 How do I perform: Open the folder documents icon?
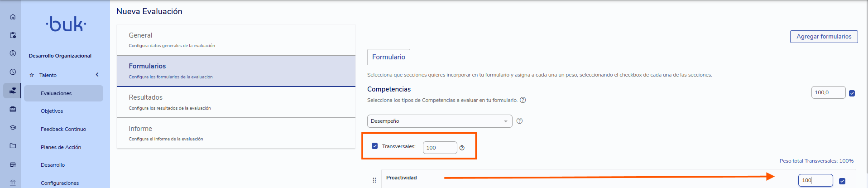13,146
